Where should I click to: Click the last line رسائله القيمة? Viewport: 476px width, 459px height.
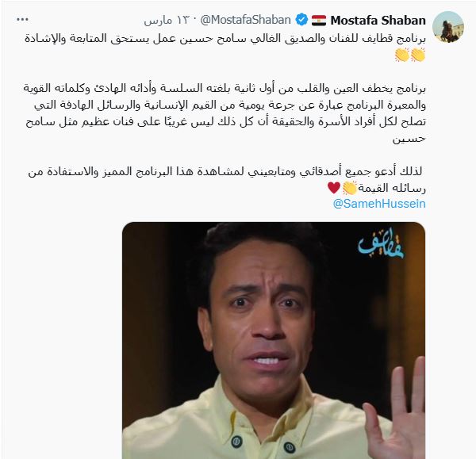pyautogui.click(x=392, y=188)
